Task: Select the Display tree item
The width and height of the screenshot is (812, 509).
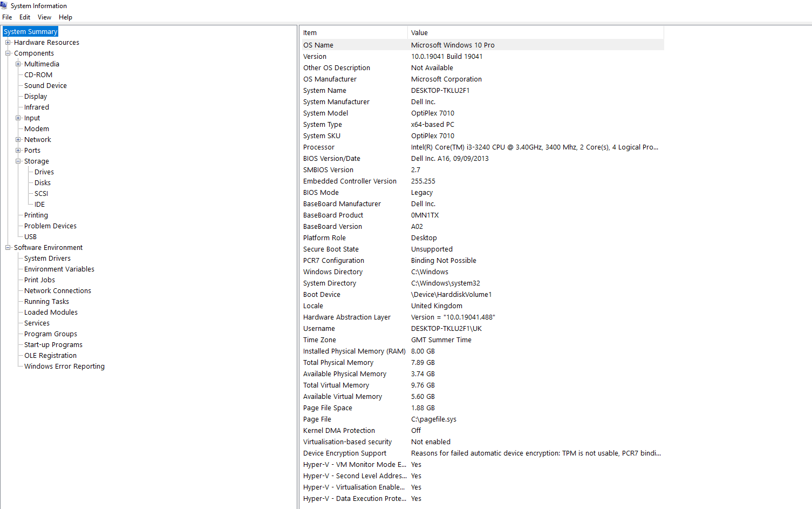Action: (x=36, y=97)
